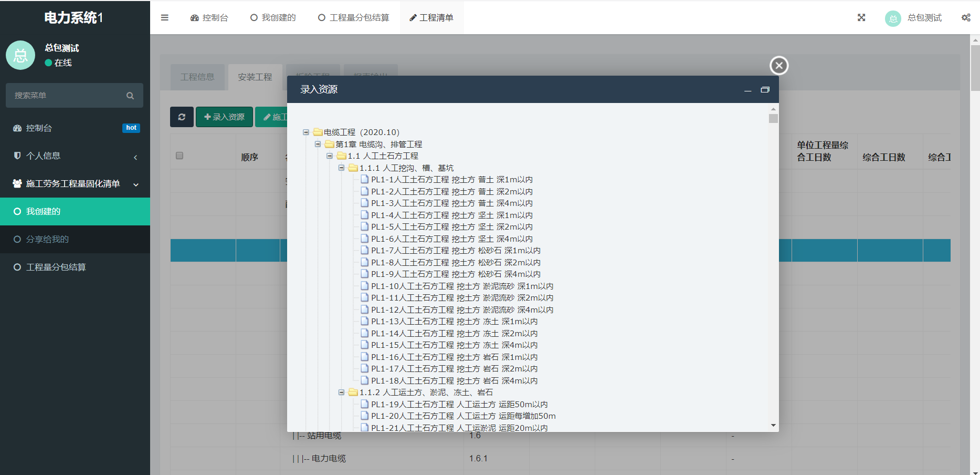Select PL1-4人工土石方工程 挖土方 坚土 深1m以内
Image resolution: width=980 pixels, height=475 pixels.
tap(452, 215)
